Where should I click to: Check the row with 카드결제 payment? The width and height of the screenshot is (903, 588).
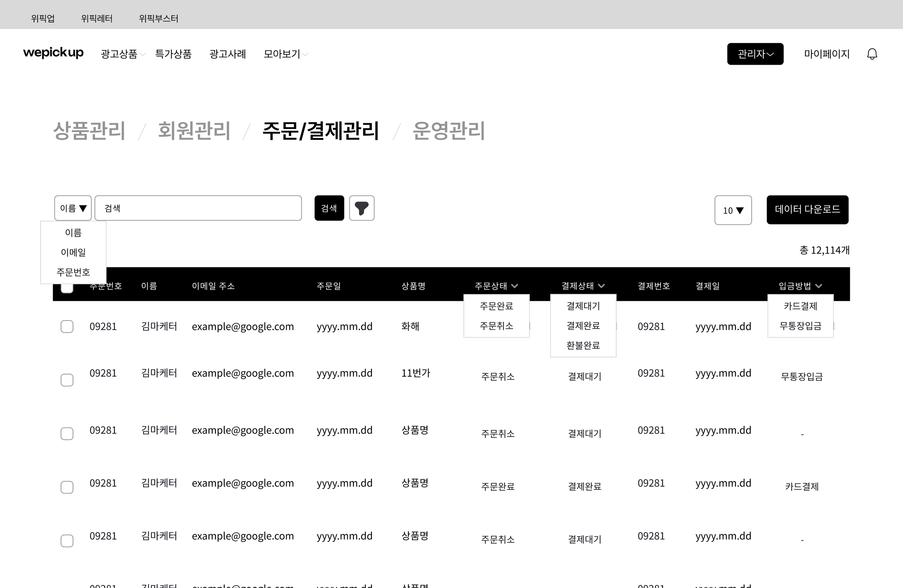point(67,487)
